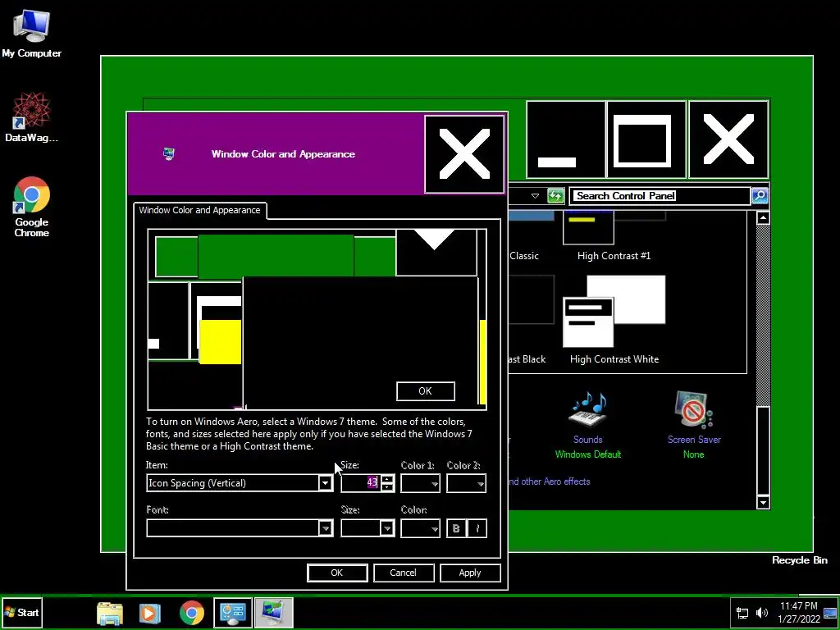Viewport: 840px width, 630px height.
Task: Click the Show Desktop tray icon
Action: (830, 613)
